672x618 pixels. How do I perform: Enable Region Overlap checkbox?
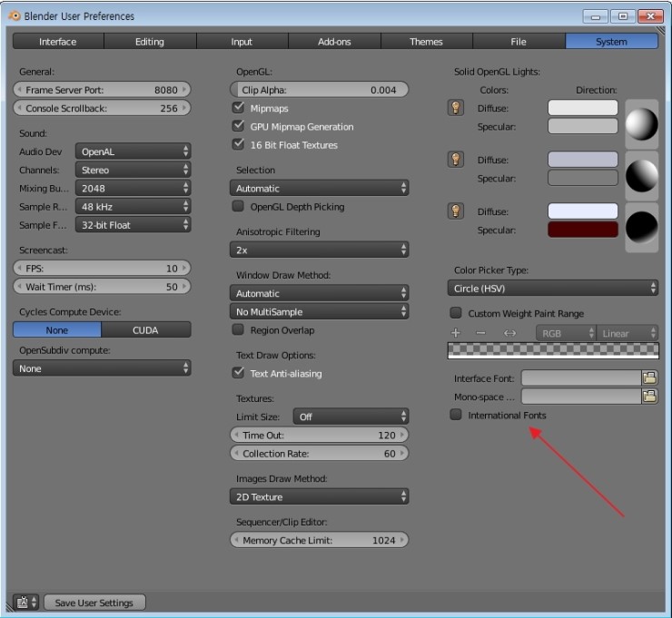click(238, 329)
